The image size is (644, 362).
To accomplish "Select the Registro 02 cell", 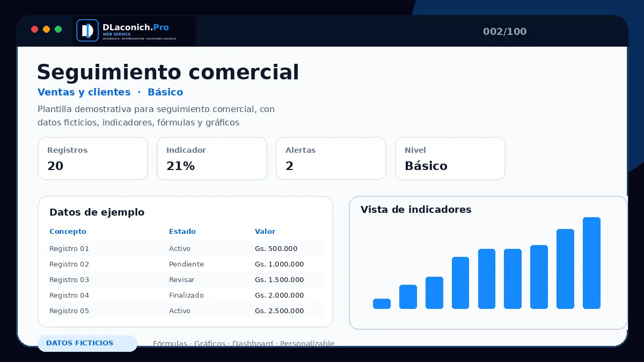I will tap(69, 264).
